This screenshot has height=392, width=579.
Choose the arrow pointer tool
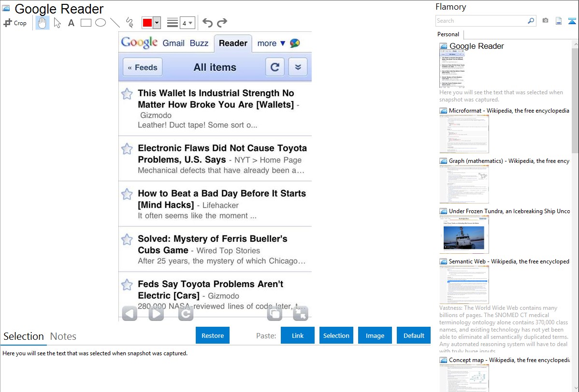57,23
